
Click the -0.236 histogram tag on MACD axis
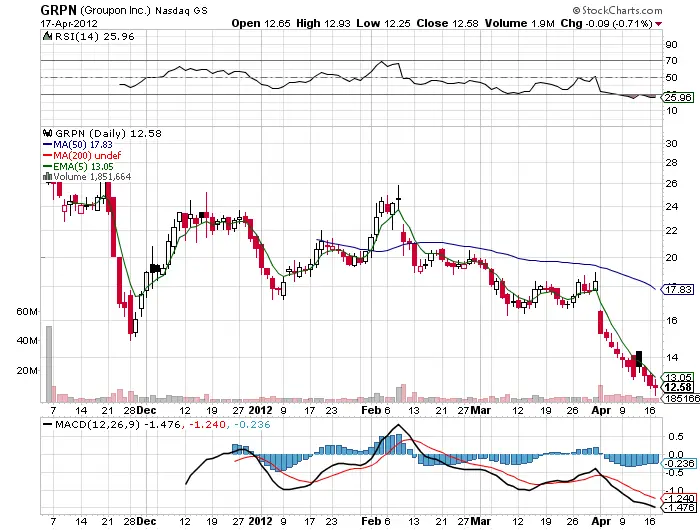click(x=679, y=463)
